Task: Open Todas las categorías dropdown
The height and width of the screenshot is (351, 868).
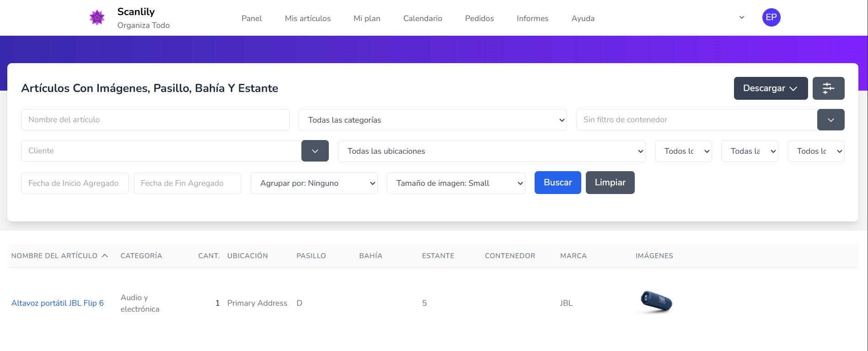Action: point(432,120)
